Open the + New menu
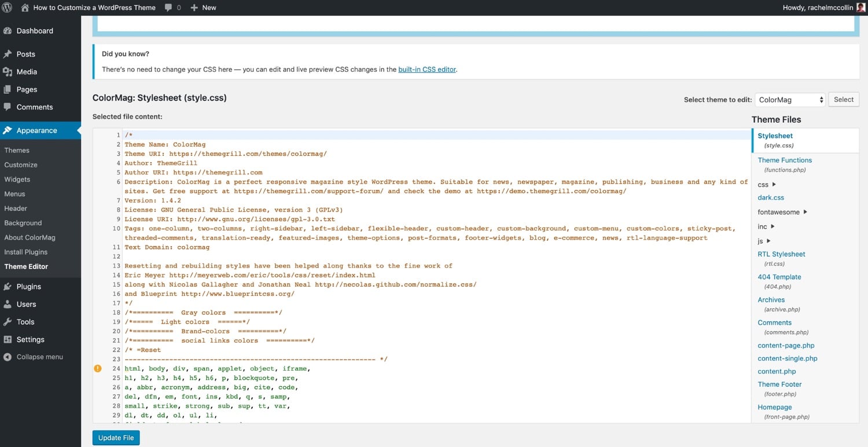The width and height of the screenshot is (868, 447). point(203,8)
